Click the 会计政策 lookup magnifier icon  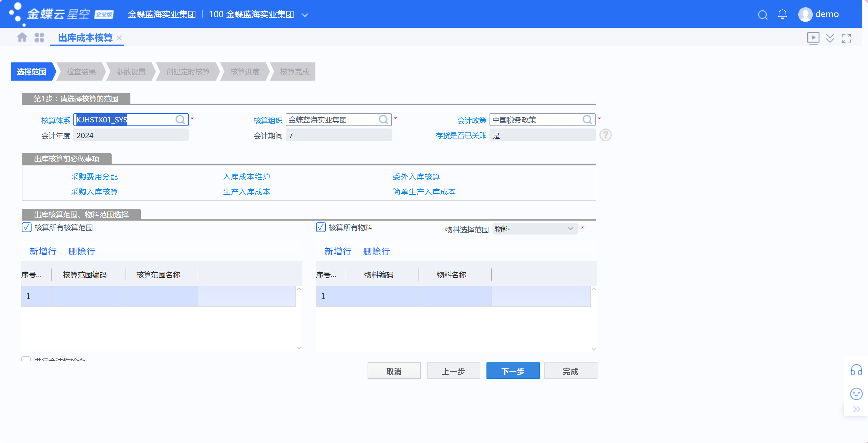click(587, 119)
